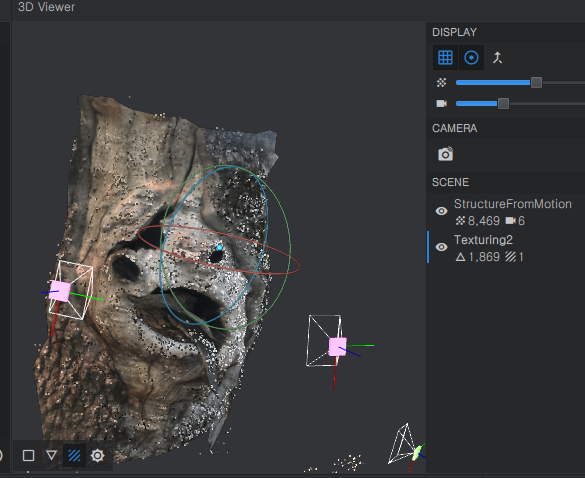Click the 6 cameras count
This screenshot has height=478, width=585.
[x=521, y=221]
